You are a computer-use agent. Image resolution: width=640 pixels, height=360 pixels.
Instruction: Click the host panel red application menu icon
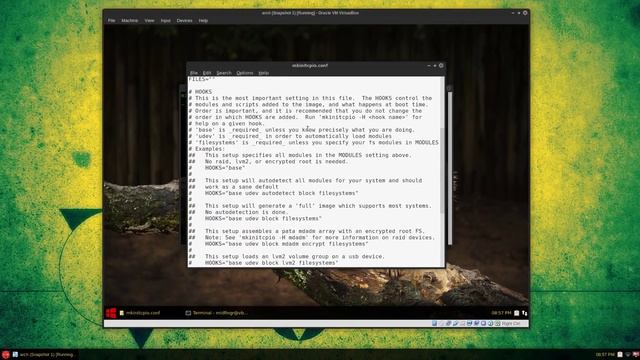tap(5, 355)
